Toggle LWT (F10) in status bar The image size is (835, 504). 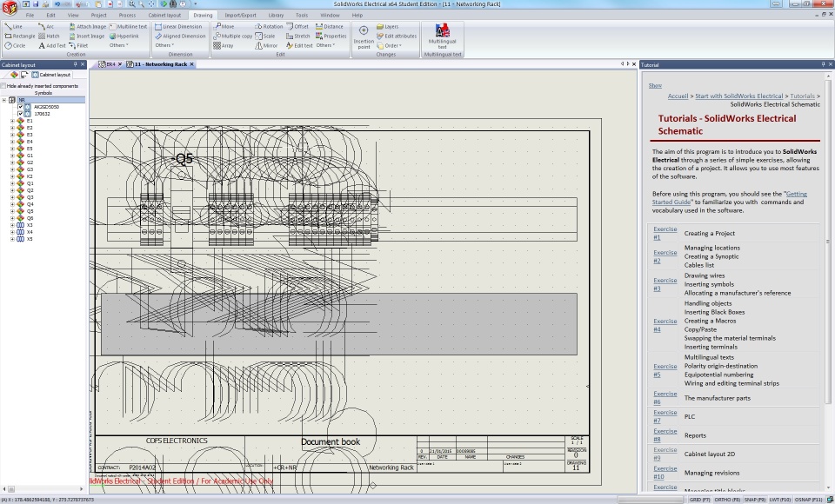[779, 500]
